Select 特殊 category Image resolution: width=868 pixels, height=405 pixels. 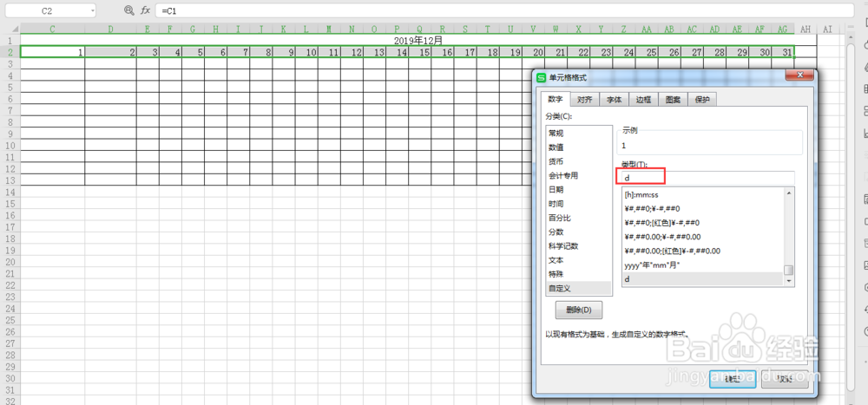[578, 274]
